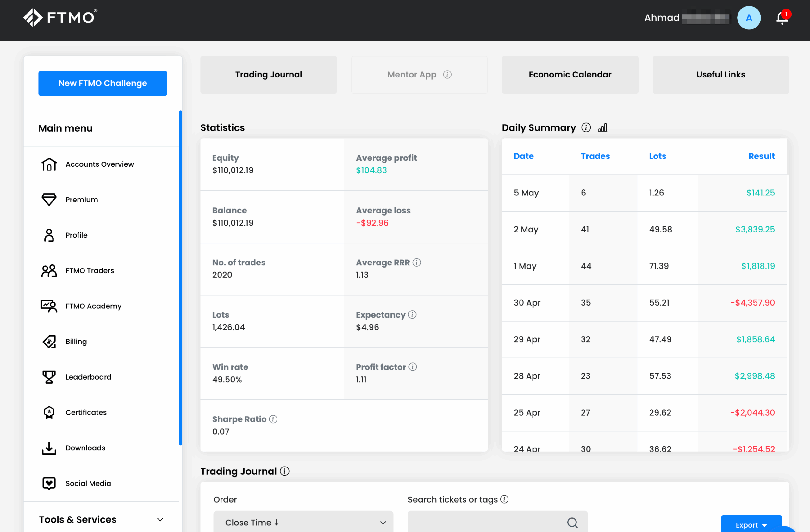Click the Mentor App info icon
The height and width of the screenshot is (532, 810).
[447, 75]
